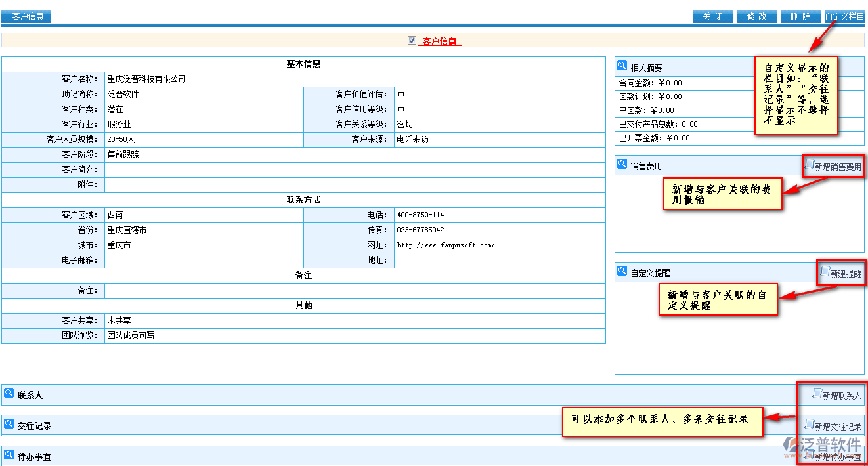Screen dimensions: 868x466
Task: Add a new contact via 新增联系人
Action: click(836, 395)
